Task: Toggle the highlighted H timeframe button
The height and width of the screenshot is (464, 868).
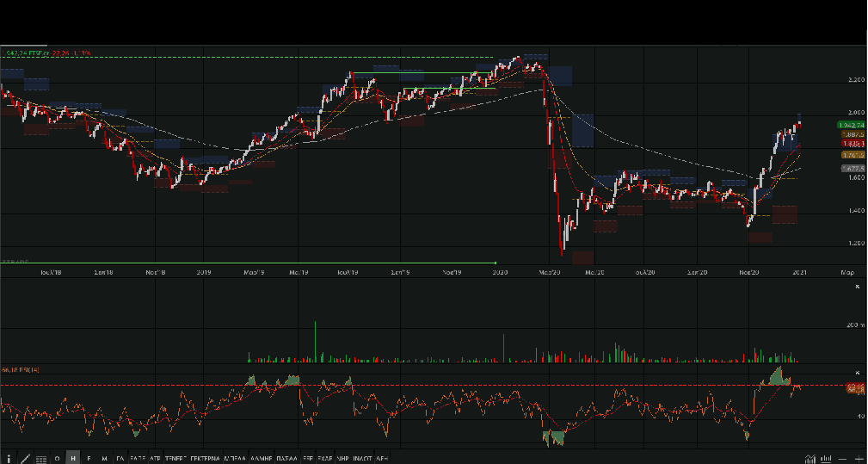Action: (73, 458)
